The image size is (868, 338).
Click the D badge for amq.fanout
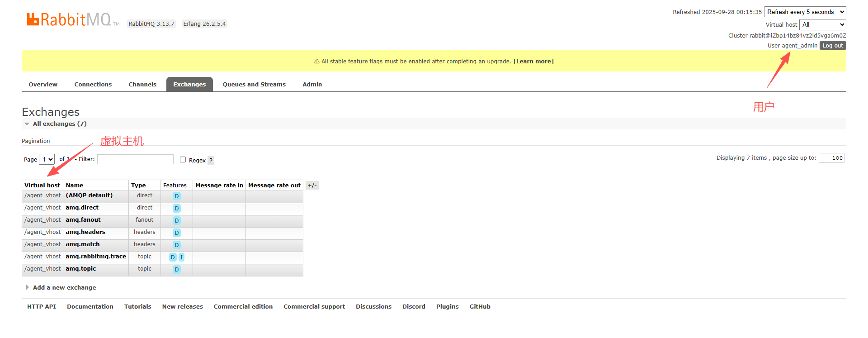click(x=177, y=220)
